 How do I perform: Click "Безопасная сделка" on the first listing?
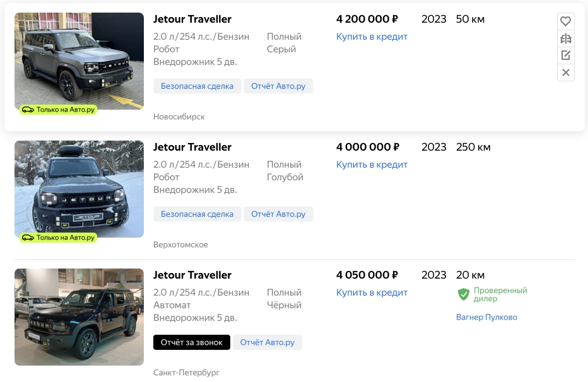pyautogui.click(x=197, y=86)
